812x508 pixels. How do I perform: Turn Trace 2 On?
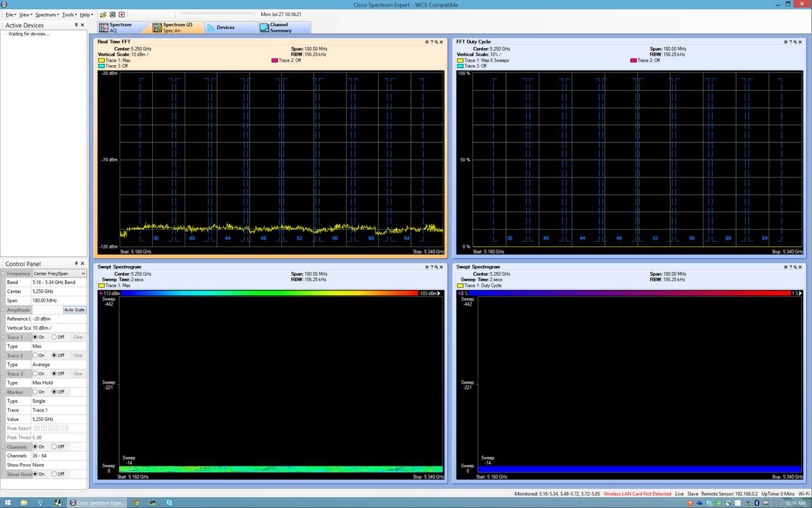tap(35, 355)
